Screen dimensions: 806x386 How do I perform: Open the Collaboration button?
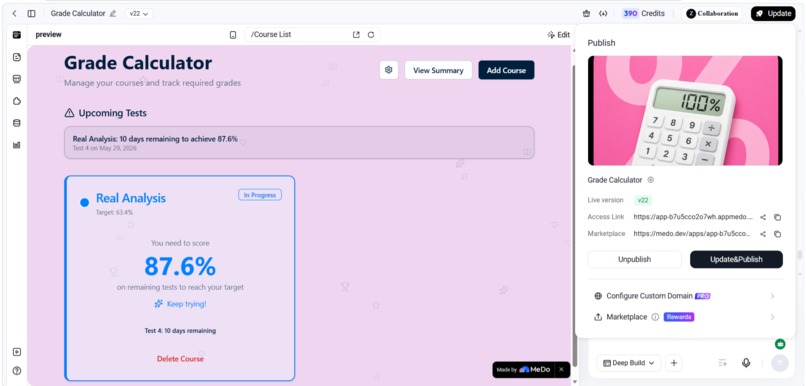[712, 14]
